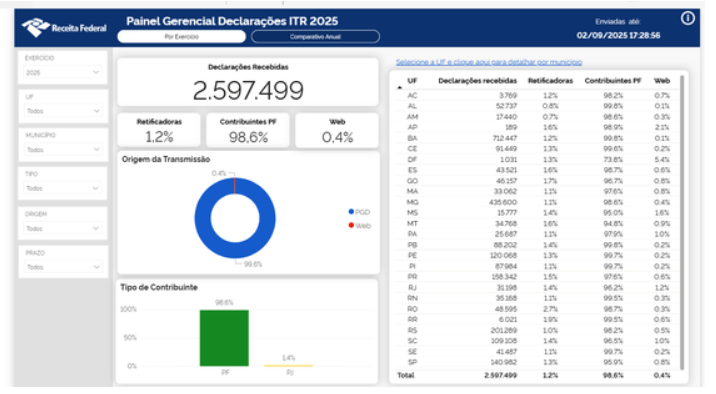The image size is (716, 394).
Task: Click the Receita Federal logo
Action: (64, 28)
